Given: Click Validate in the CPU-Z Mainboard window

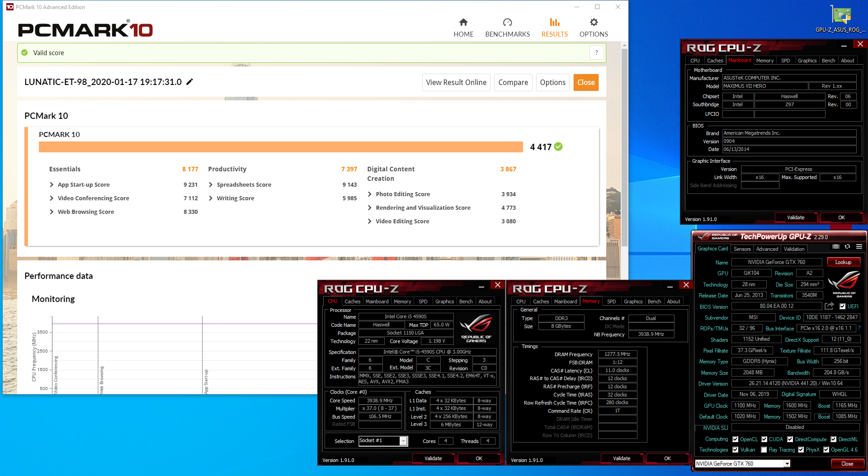Looking at the screenshot, I should click(x=796, y=217).
